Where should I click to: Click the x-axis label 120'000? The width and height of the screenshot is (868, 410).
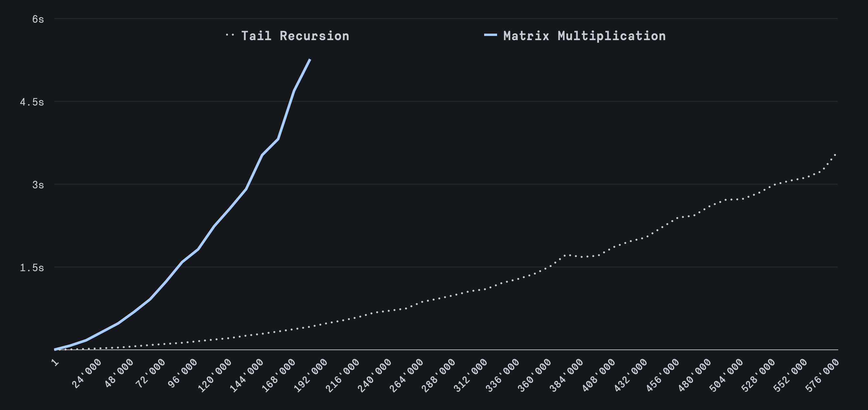tap(215, 376)
